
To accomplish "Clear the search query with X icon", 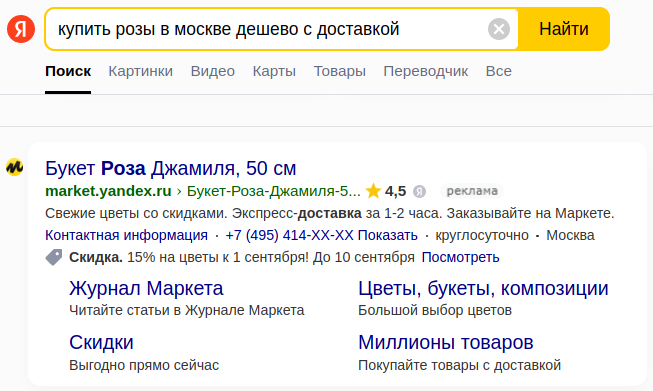I will click(498, 29).
